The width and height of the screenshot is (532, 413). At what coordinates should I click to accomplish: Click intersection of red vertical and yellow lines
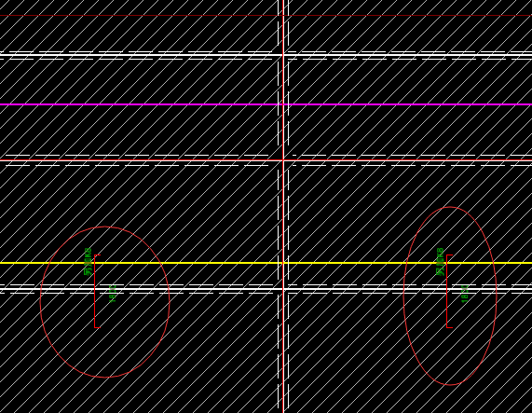pyautogui.click(x=283, y=263)
